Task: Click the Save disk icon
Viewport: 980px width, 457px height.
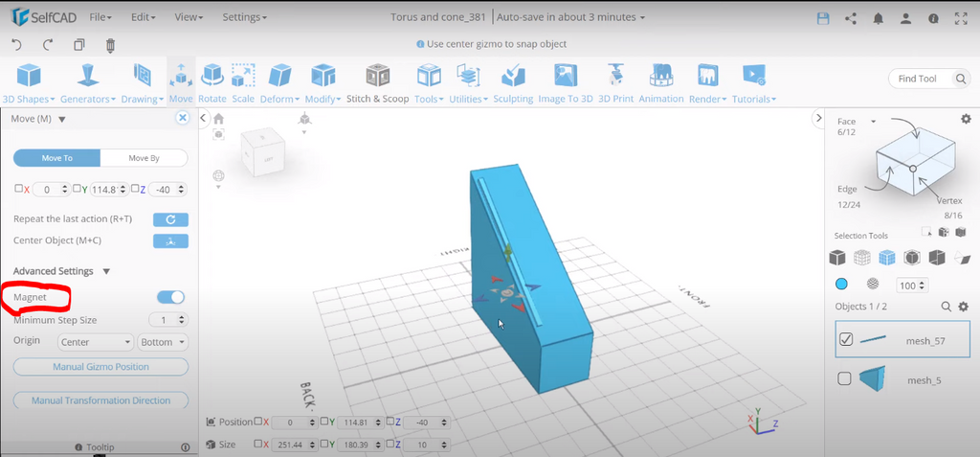Action: (823, 18)
